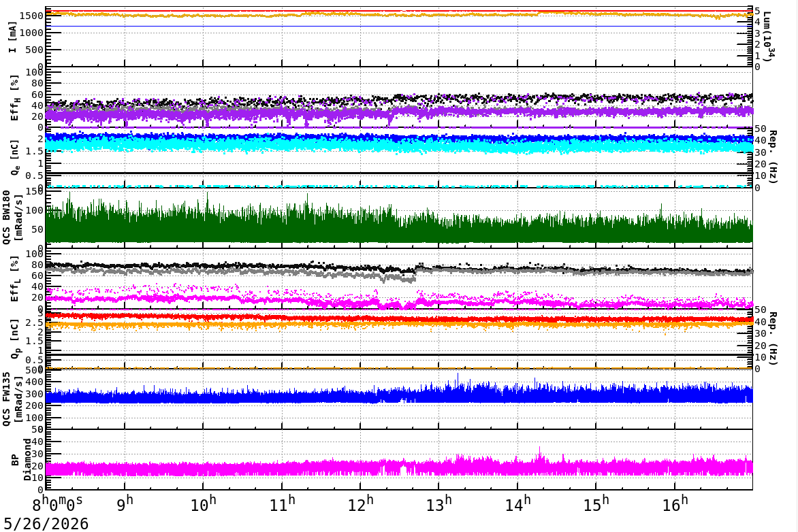Click the Rep. (Hz) label beside Qp plot
The width and height of the screenshot is (798, 532).
click(773, 339)
